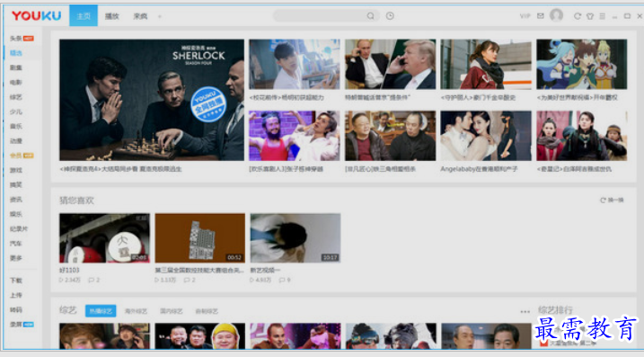
Task: Click the refresh icon in title bar
Action: pyautogui.click(x=577, y=16)
